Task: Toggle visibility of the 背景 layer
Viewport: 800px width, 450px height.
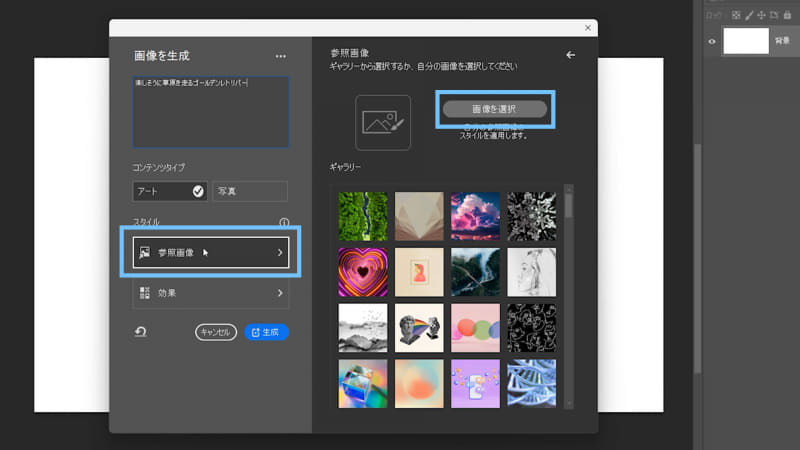Action: pyautogui.click(x=712, y=41)
